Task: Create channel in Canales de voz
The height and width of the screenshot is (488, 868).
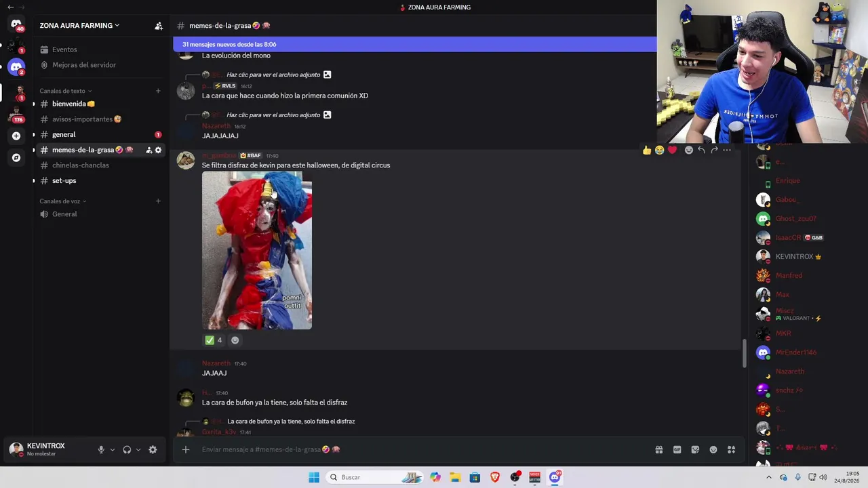Action: tap(158, 201)
